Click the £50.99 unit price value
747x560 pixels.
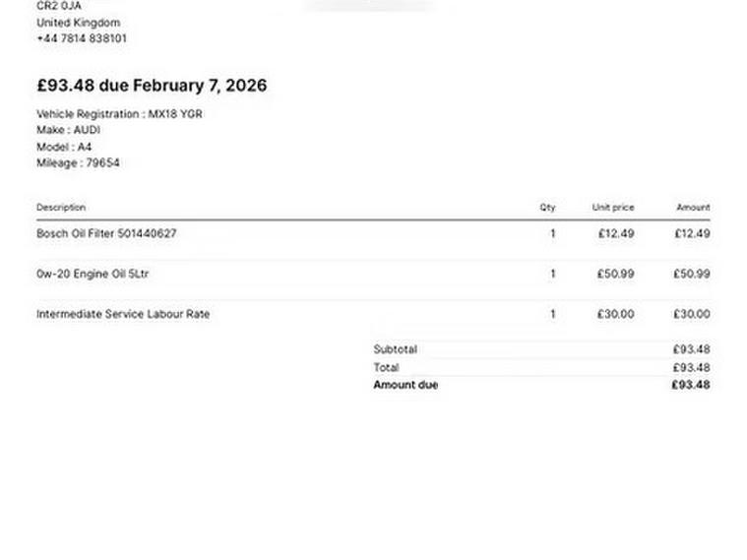(615, 275)
